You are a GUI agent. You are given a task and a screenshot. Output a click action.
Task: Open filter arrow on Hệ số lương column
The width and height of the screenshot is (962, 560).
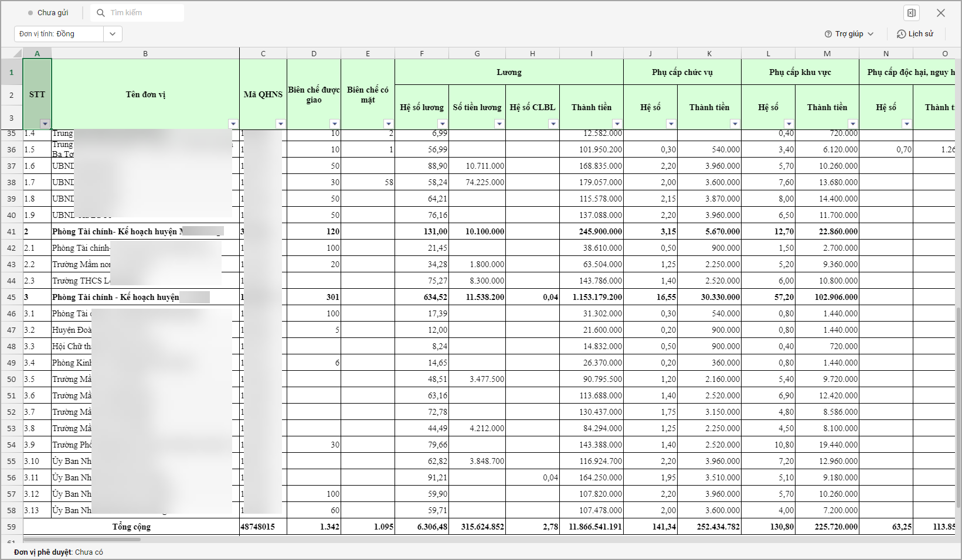[443, 124]
